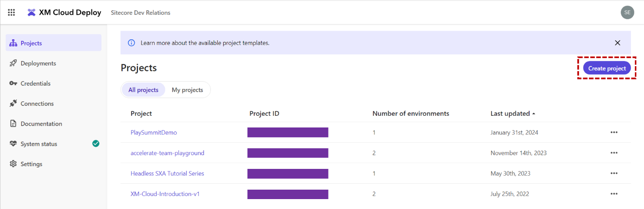Click the Connections plug icon
644x209 pixels.
pos(13,104)
